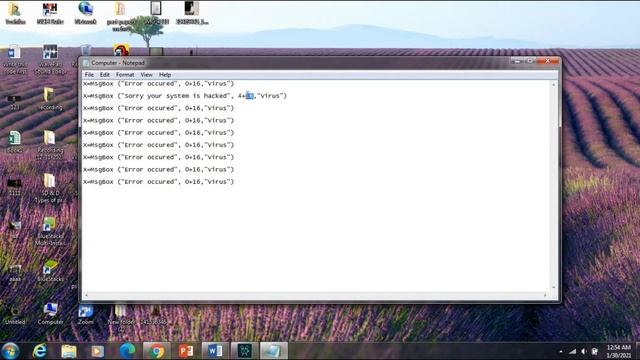This screenshot has width=640, height=360.
Task: Maximize the Notepad window
Action: [530, 61]
